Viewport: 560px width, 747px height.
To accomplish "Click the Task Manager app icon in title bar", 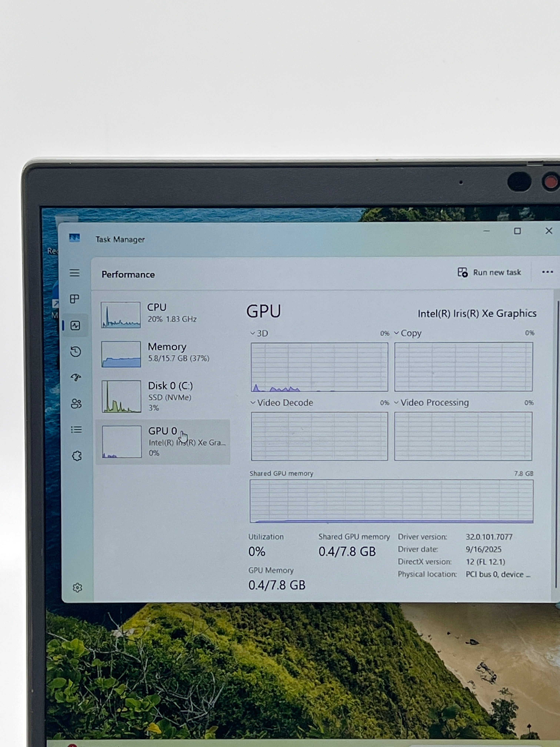I will (x=75, y=238).
